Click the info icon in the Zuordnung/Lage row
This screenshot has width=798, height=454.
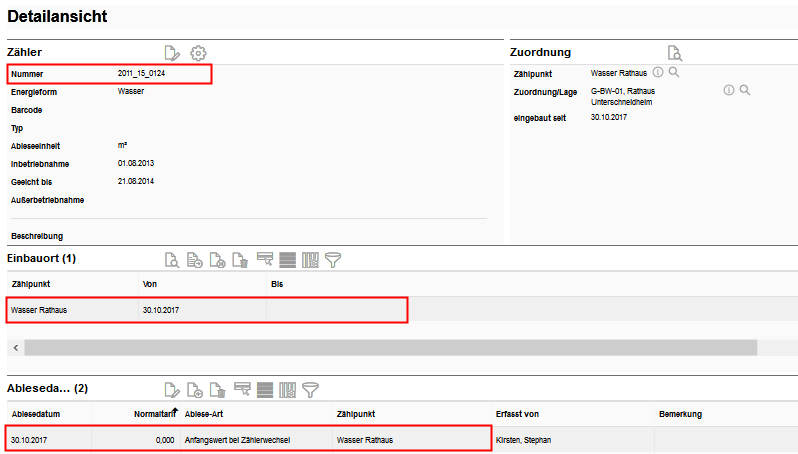pos(729,90)
